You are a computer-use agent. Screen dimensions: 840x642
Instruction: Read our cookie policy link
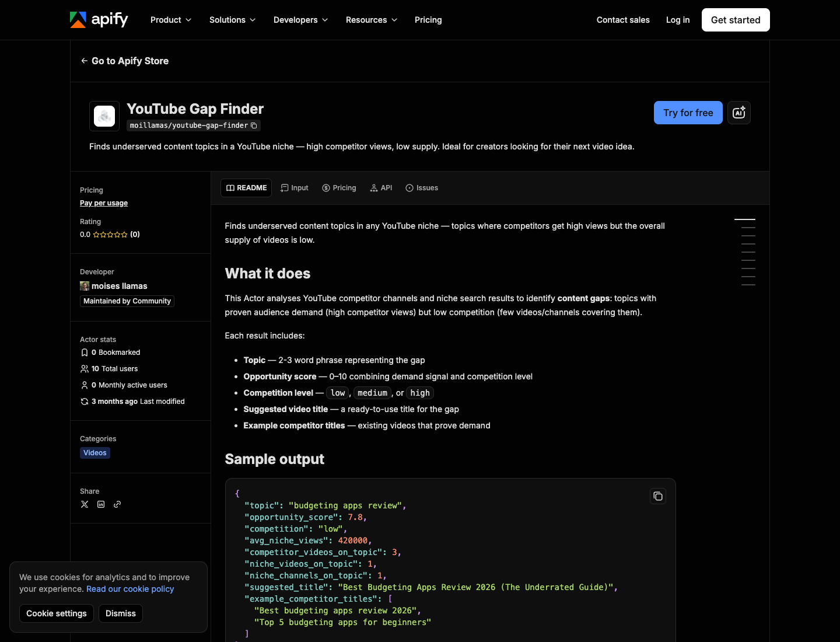coord(130,589)
